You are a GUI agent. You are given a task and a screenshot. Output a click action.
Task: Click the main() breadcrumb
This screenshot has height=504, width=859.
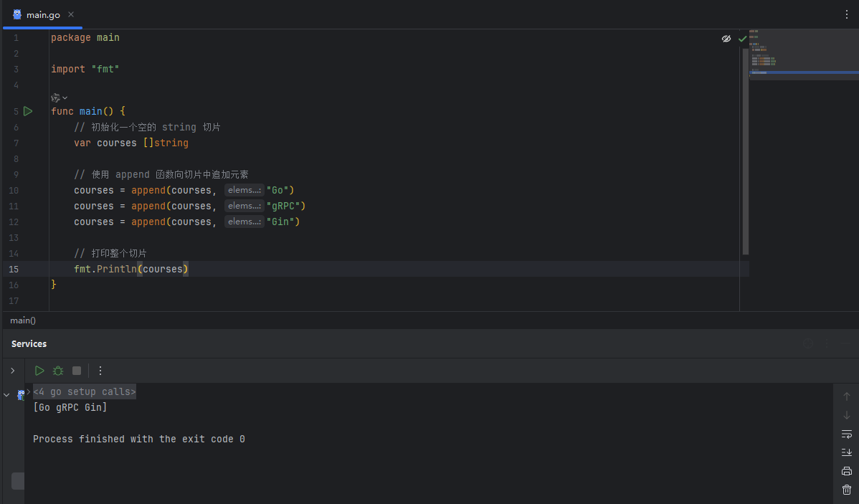click(x=23, y=320)
